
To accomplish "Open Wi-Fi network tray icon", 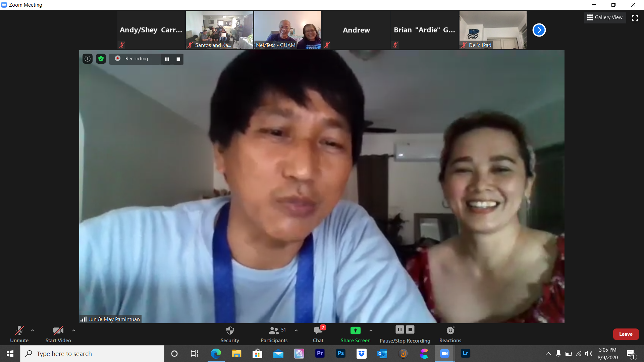I will [x=579, y=354].
